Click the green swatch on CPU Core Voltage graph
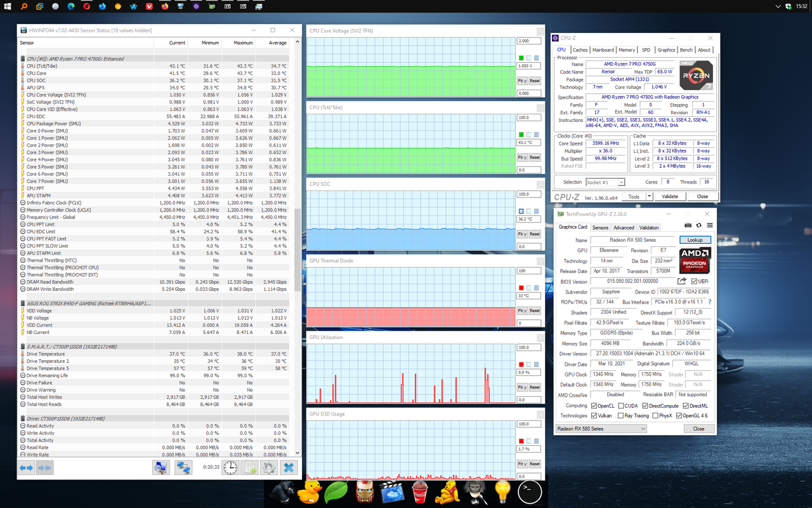Viewport: 812px width, 508px height. click(x=521, y=58)
